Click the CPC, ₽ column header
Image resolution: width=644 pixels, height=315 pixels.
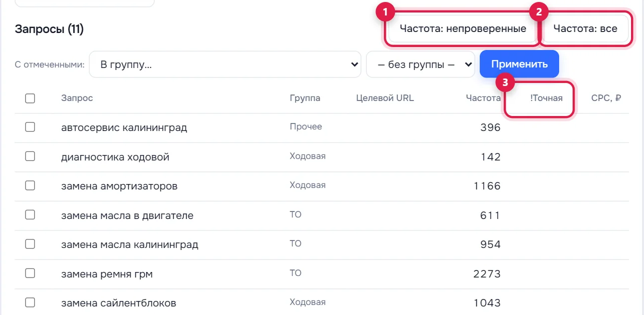coord(606,98)
